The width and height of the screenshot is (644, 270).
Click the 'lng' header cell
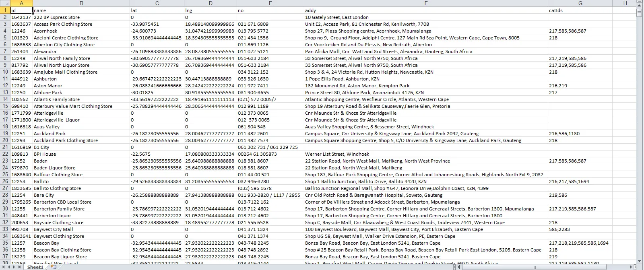[x=211, y=10]
